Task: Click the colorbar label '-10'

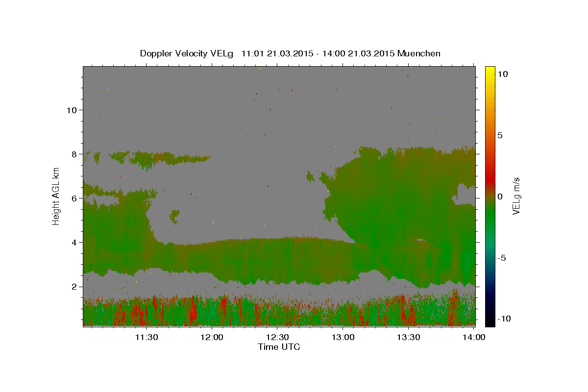Action: click(x=504, y=318)
